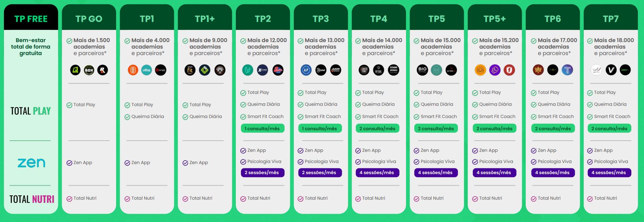Select the TP FREE plan header
The image size is (644, 222).
(31, 19)
